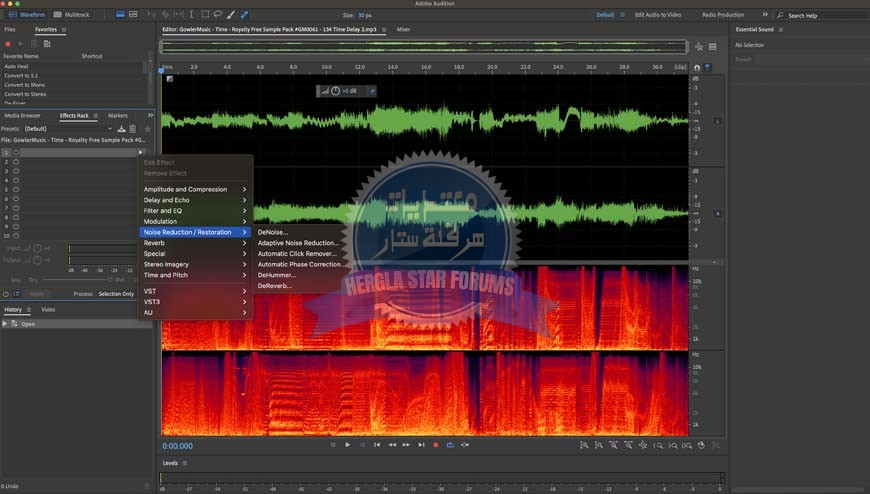Viewport: 870px width, 494px height.
Task: Delete preset using Effects Rack trash icon
Action: click(132, 129)
